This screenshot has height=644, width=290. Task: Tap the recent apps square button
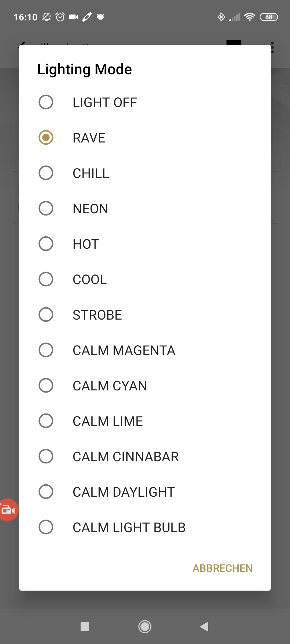click(85, 627)
